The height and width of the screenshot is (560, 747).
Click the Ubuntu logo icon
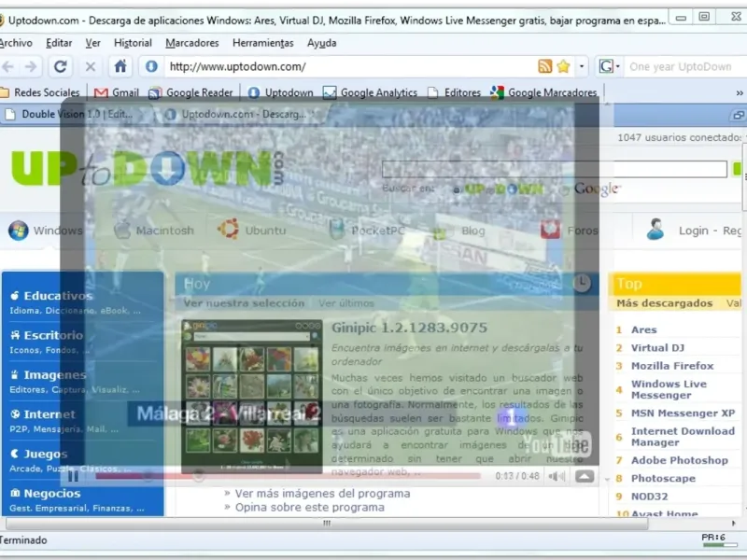[228, 229]
